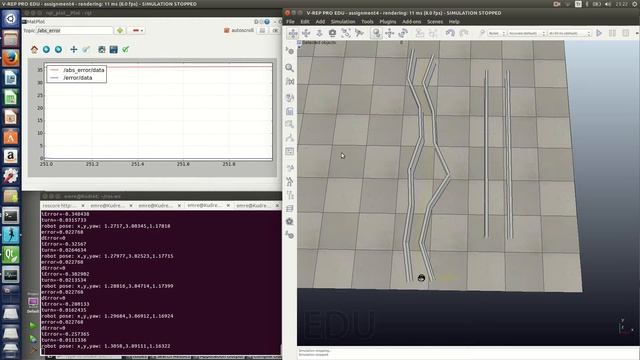Open the Edit menu in V-REP
Viewport: 640px width, 360px height.
pyautogui.click(x=305, y=22)
